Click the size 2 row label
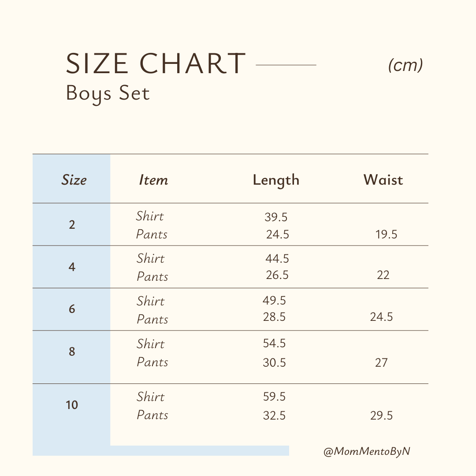This screenshot has height=476, width=476. (72, 225)
